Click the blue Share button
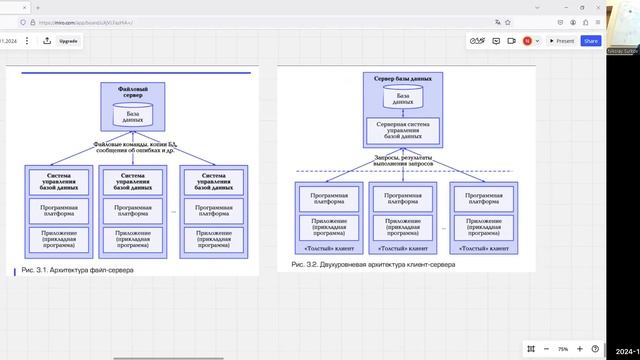The width and height of the screenshot is (640, 360). pyautogui.click(x=591, y=41)
